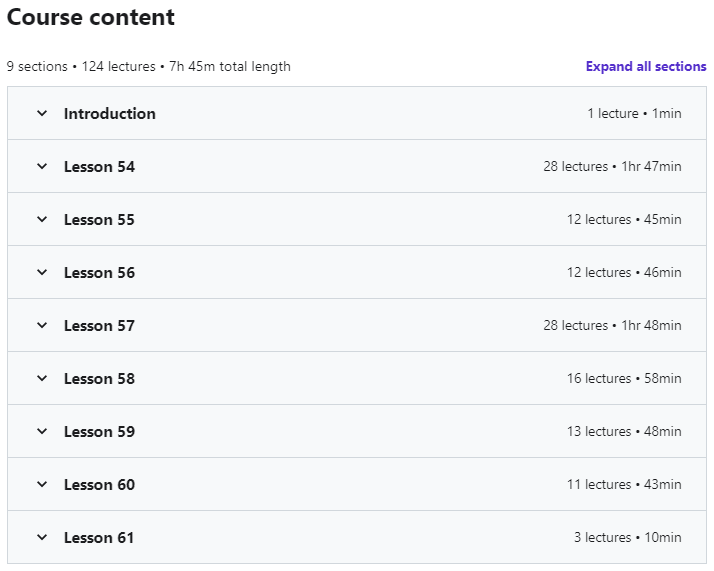Click the chevron icon beside Lesson 60
The image size is (714, 571).
point(42,484)
